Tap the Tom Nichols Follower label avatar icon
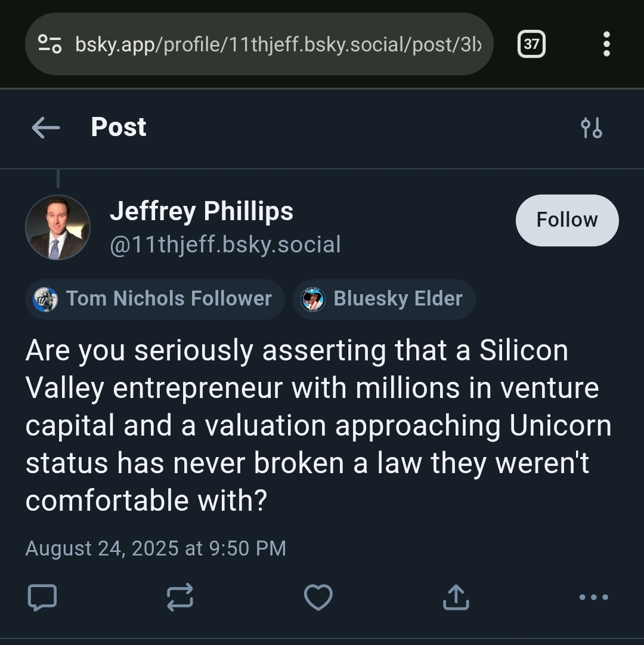The image size is (644, 645). [45, 299]
